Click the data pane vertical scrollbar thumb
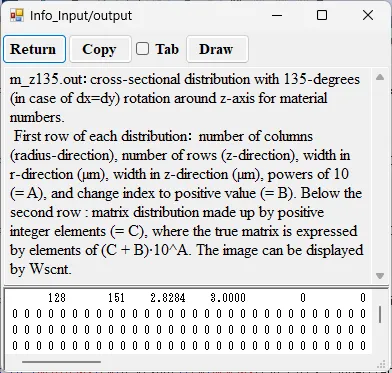Viewport: 392px width, 373px height. [x=380, y=314]
